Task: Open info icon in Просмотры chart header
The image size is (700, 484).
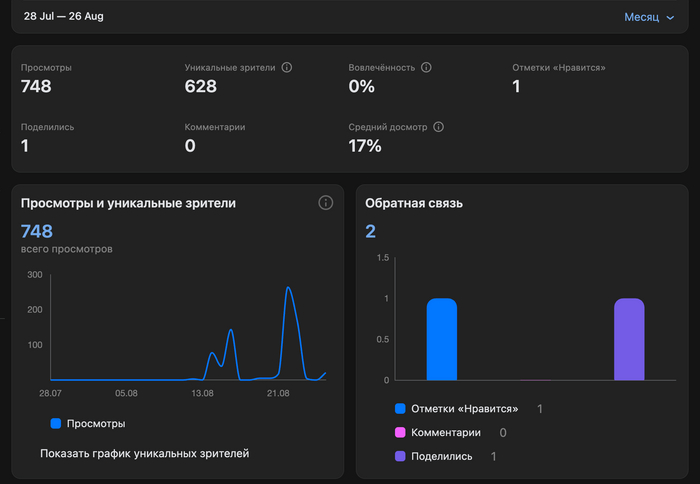Action: (x=325, y=203)
